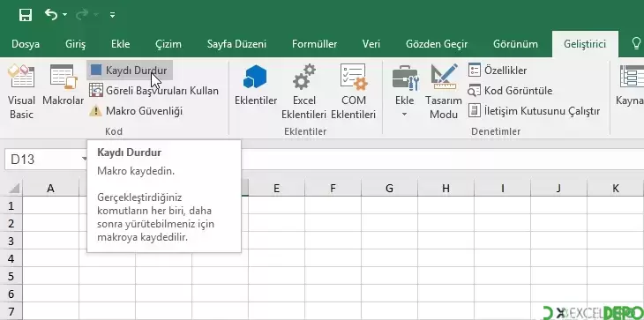This screenshot has width=644, height=320.
Task: Click the Save icon in quick access toolbar
Action: pos(26,15)
